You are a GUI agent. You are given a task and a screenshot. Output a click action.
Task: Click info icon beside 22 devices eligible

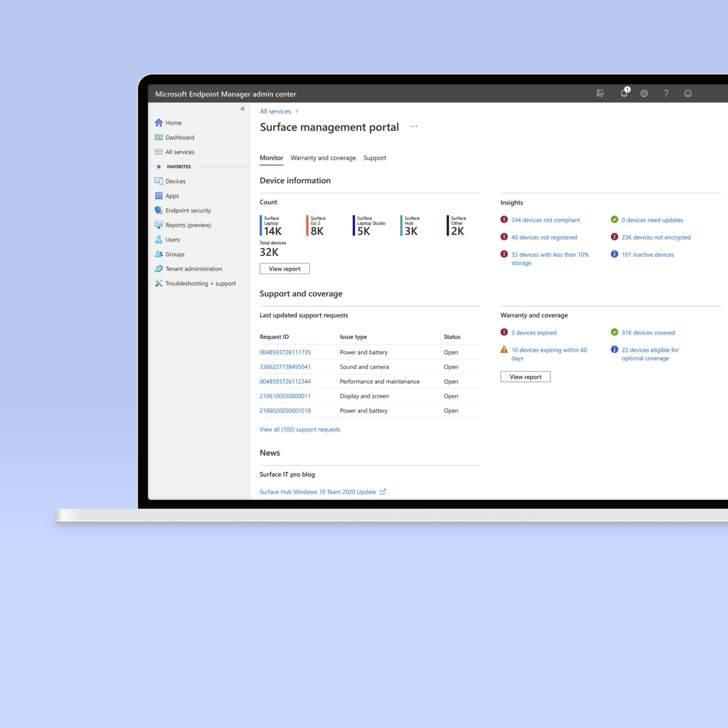[614, 349]
